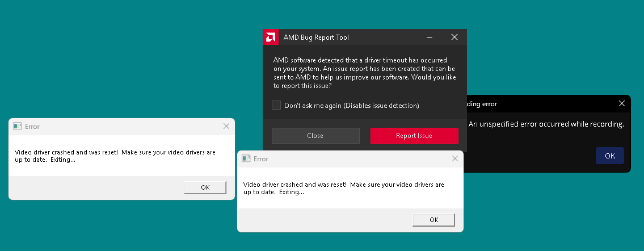
Task: Click Close button in AMD Bug Report Tool
Action: 315,136
